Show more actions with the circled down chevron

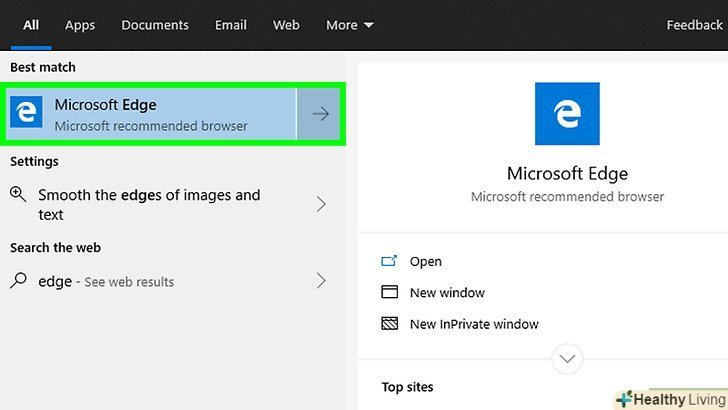[568, 358]
